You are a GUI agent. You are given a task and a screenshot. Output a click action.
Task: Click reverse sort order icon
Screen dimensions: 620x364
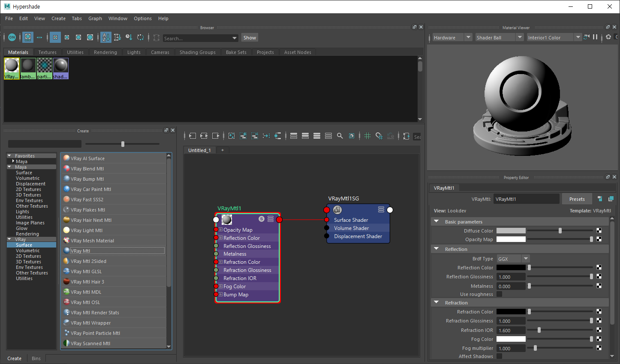coord(140,37)
